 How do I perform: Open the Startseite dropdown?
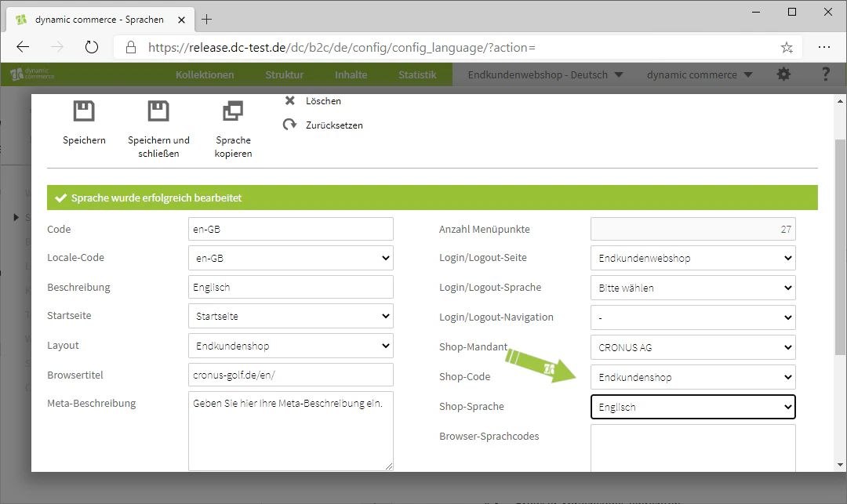coord(291,316)
